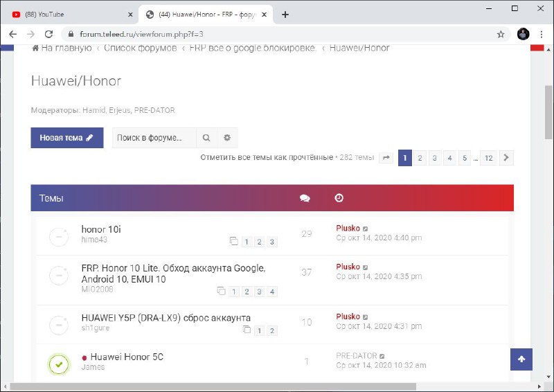Open page 3 of Honor 10 Lite topic
This screenshot has height=392, width=554.
pyautogui.click(x=259, y=292)
